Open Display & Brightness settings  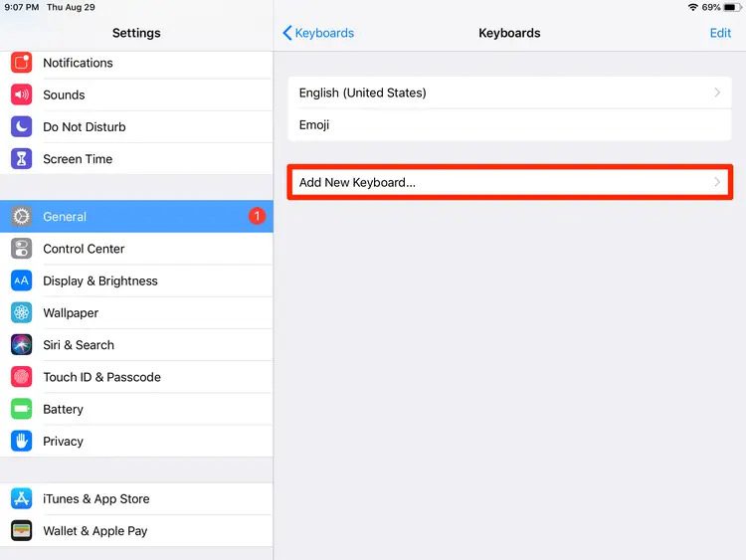(100, 280)
